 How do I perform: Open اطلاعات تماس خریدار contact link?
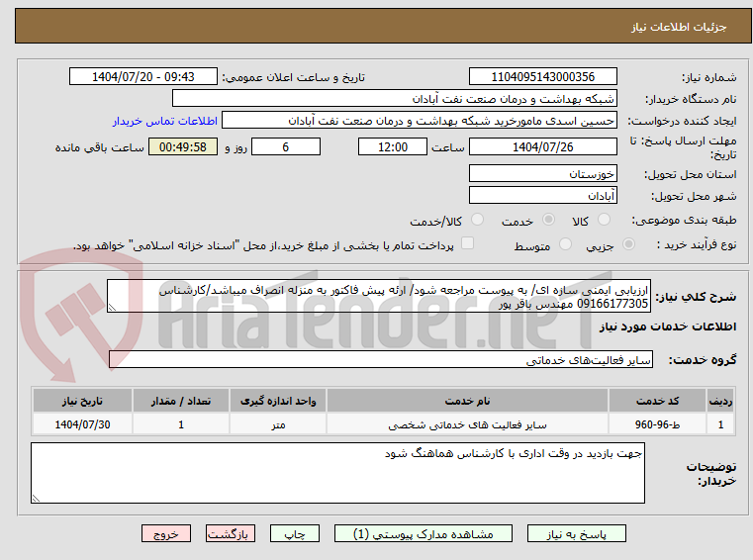pos(165,121)
